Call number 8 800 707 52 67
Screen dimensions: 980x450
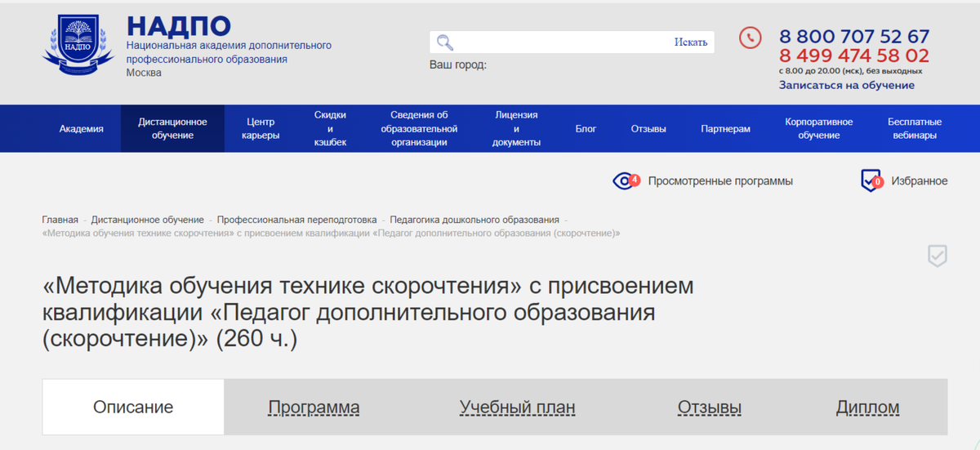tap(854, 37)
